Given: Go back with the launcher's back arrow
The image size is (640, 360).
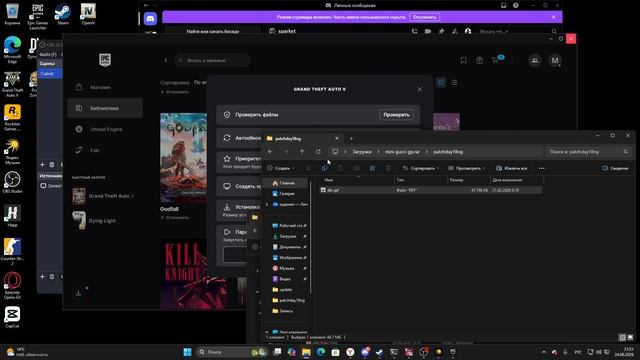Looking at the screenshot, I should coord(166,60).
